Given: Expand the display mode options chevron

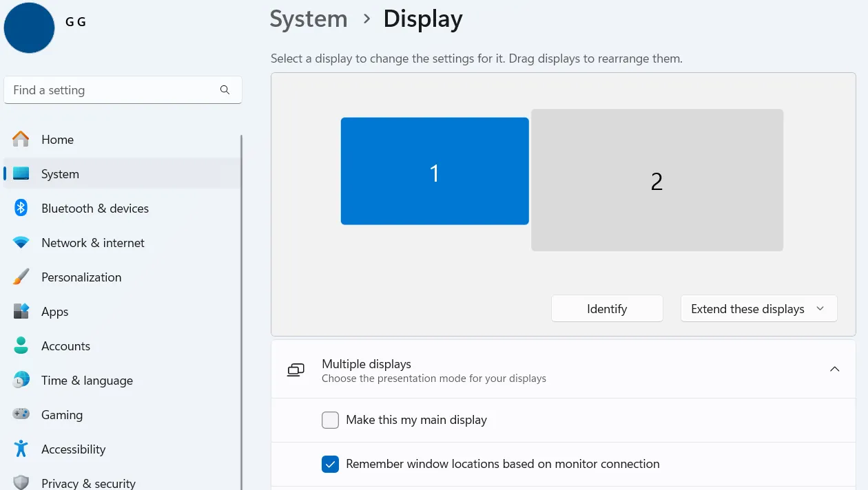Looking at the screenshot, I should point(821,308).
